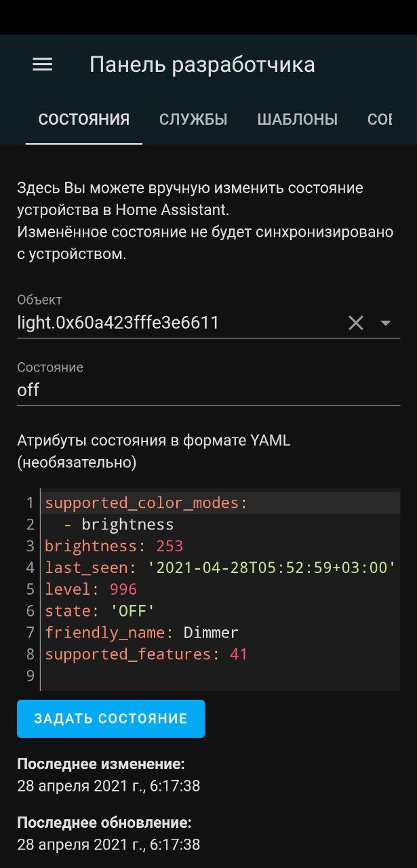Open the hamburger sidebar menu
This screenshot has width=417, height=868.
[42, 64]
